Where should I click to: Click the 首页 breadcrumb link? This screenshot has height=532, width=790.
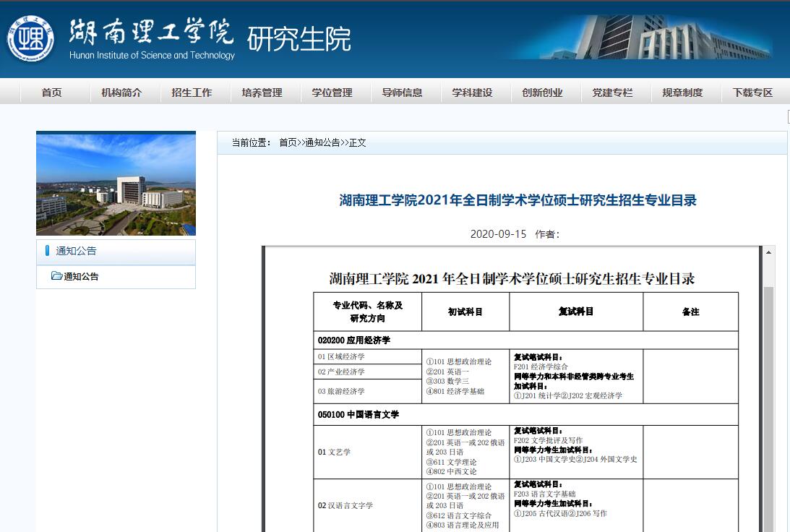pos(288,143)
